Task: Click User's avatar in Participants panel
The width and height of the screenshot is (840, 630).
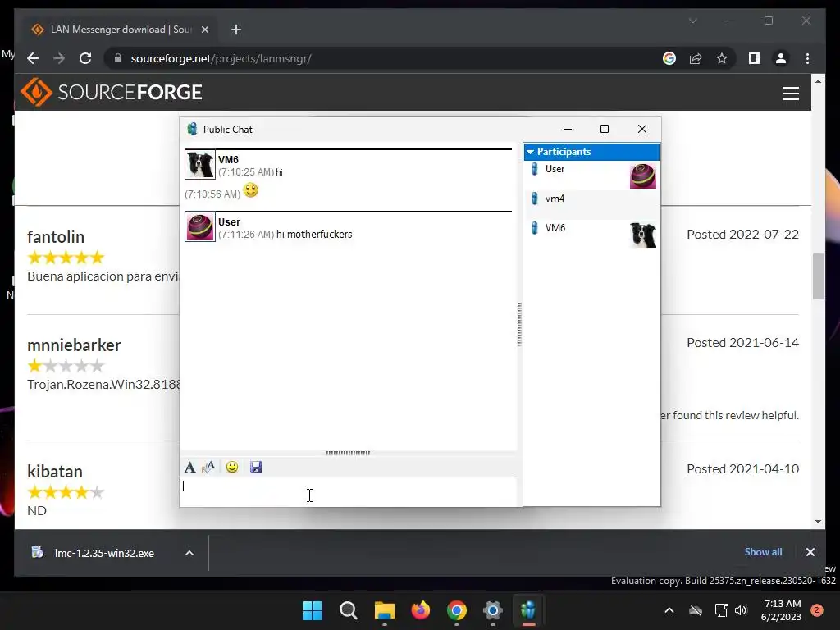Action: (x=643, y=176)
